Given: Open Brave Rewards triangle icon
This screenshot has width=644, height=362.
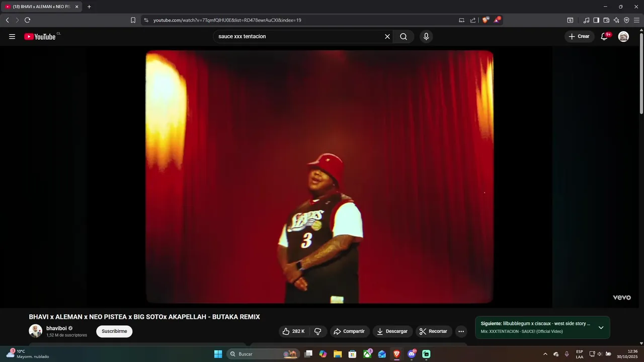Looking at the screenshot, I should [x=497, y=20].
